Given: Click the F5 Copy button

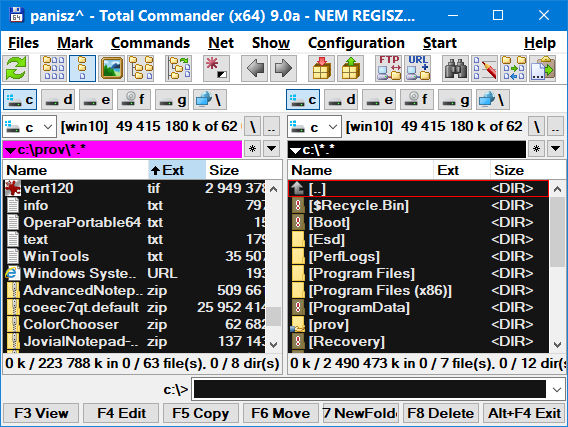Looking at the screenshot, I should [x=201, y=413].
